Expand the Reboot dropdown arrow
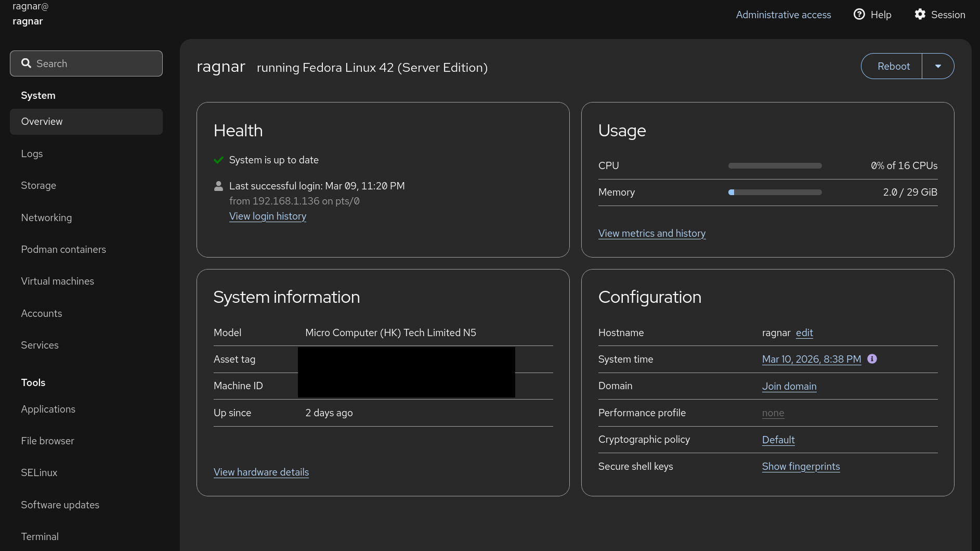 click(x=938, y=67)
